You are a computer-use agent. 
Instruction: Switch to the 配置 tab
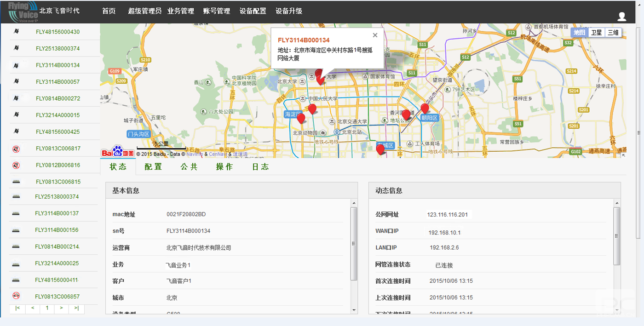(153, 167)
